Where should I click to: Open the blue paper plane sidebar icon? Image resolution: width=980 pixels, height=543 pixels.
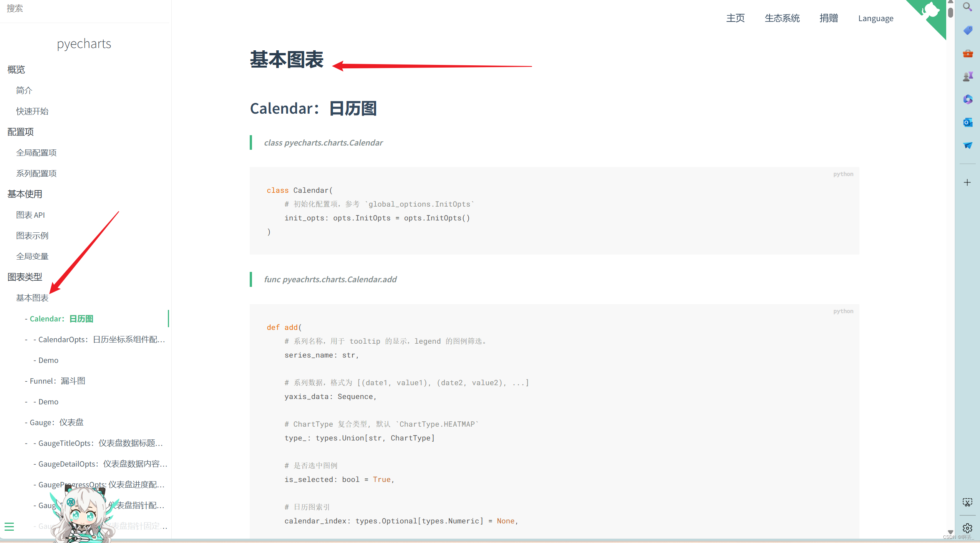(x=967, y=146)
